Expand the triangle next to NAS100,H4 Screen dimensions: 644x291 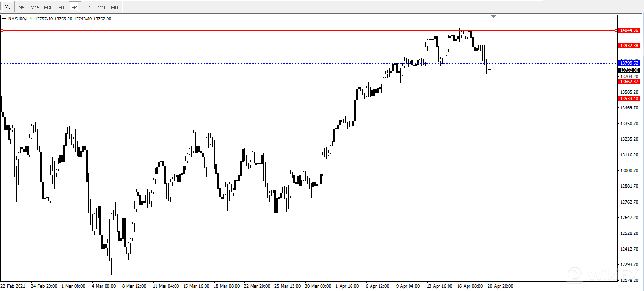(4, 19)
